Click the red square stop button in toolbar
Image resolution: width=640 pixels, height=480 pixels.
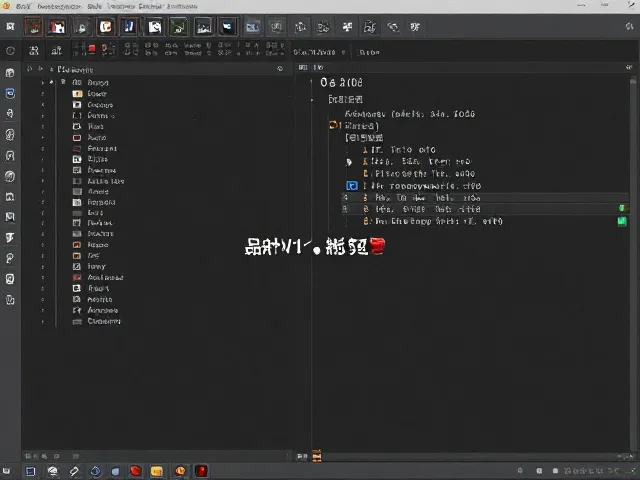[92, 49]
